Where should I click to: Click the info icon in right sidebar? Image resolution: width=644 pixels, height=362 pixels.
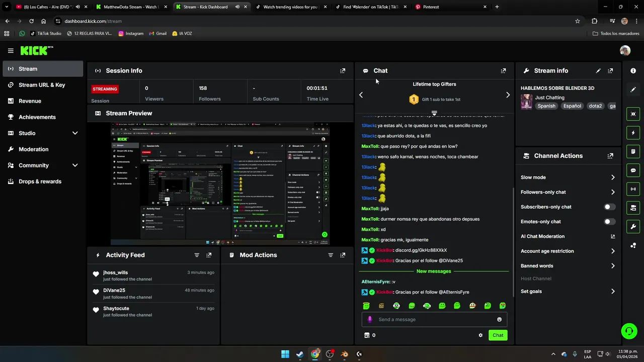[633, 71]
